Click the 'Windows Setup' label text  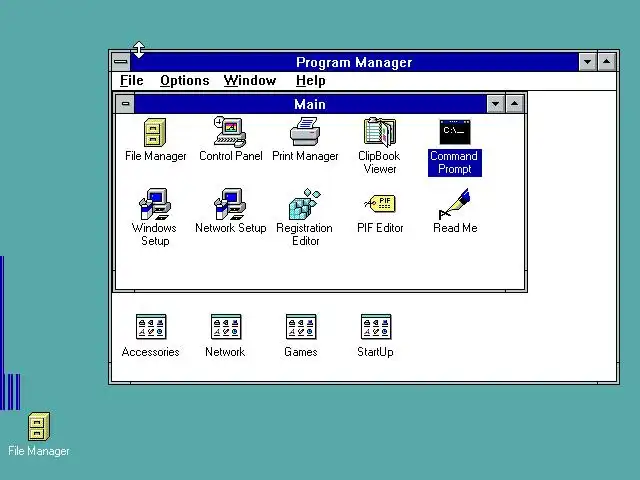pos(154,234)
